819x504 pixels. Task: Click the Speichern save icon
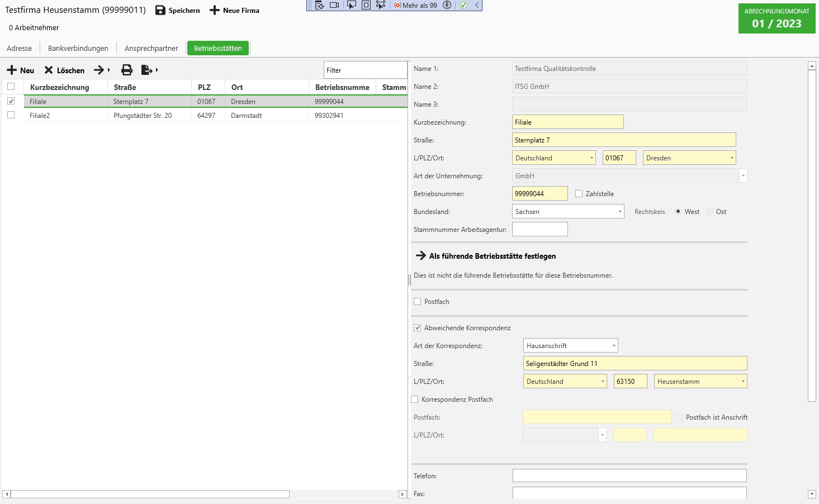pyautogui.click(x=160, y=10)
